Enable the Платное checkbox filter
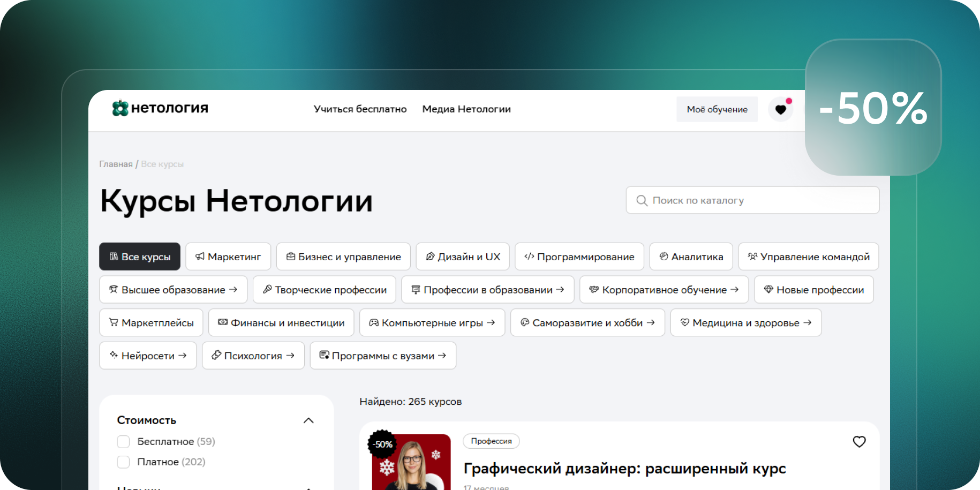This screenshot has width=980, height=490. tap(123, 462)
